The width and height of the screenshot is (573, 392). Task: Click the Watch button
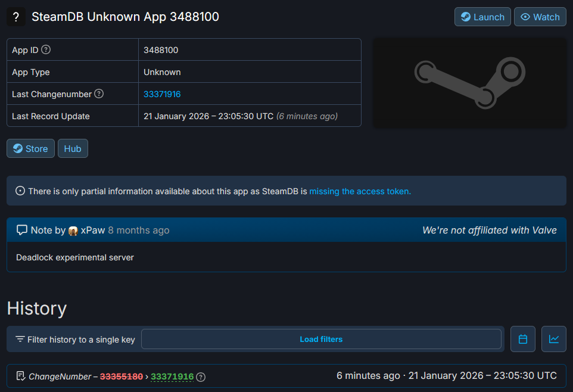coord(540,17)
